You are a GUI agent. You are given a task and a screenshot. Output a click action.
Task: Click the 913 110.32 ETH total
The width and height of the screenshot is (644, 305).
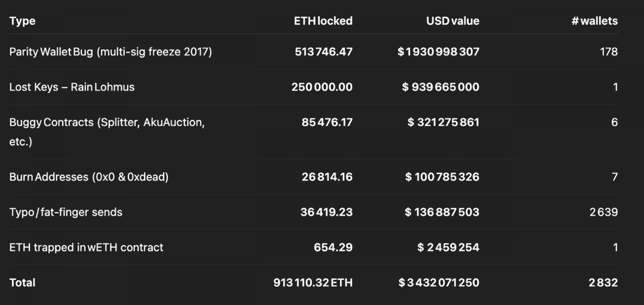click(313, 283)
